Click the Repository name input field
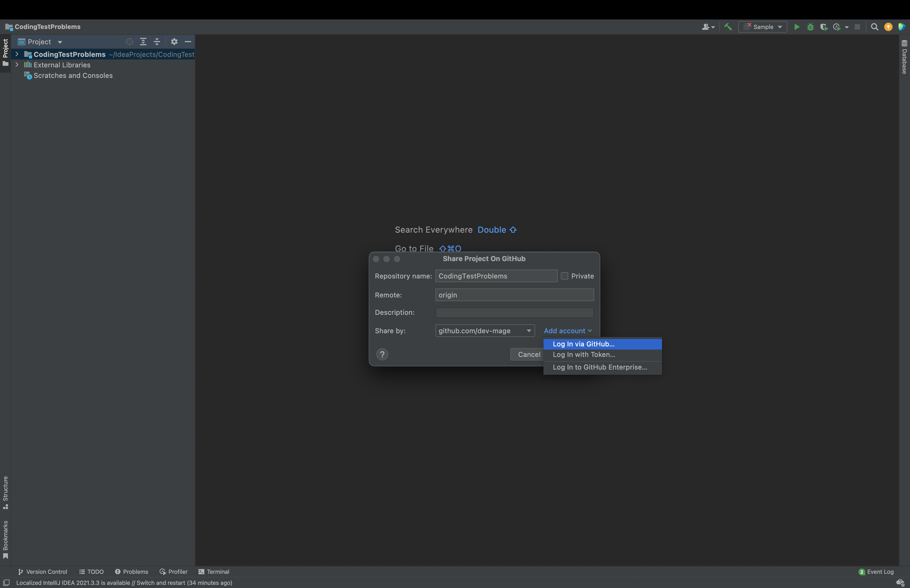Viewport: 910px width, 588px height. [x=497, y=276]
